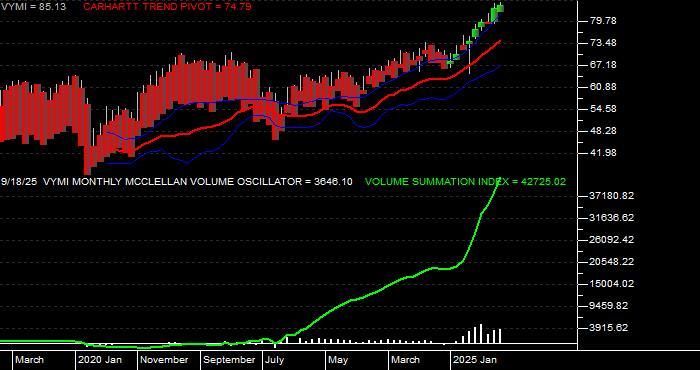This screenshot has height=370, width=700.
Task: Select the CARHARTT TREND PIVOT = 74.79 text
Action: tap(167, 7)
